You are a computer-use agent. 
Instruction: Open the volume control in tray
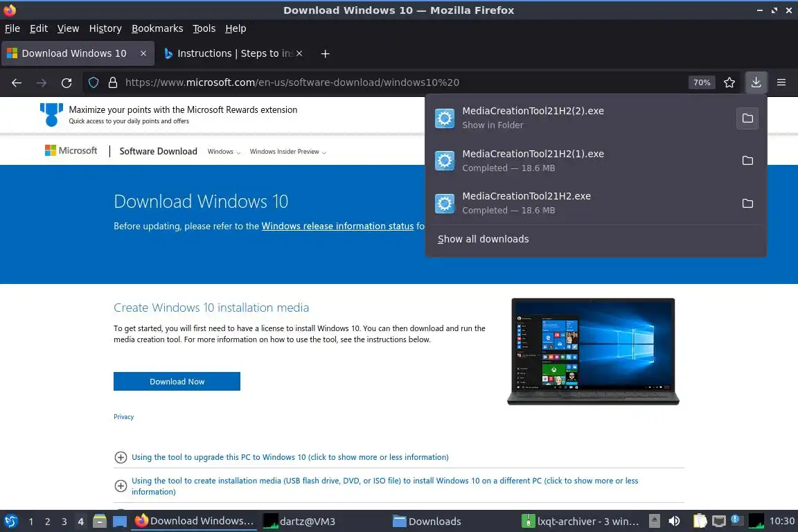click(x=674, y=521)
